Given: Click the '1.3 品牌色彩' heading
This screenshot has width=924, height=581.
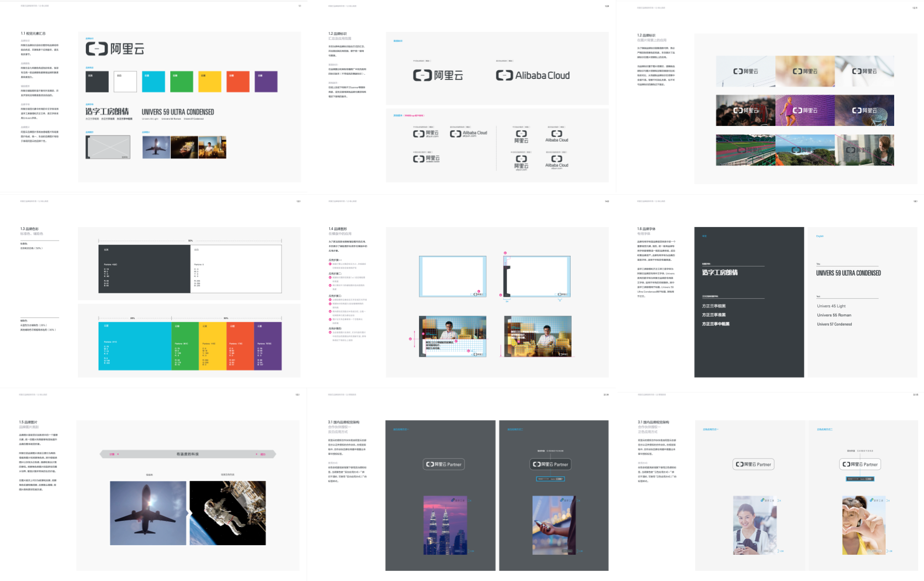Looking at the screenshot, I should [29, 229].
